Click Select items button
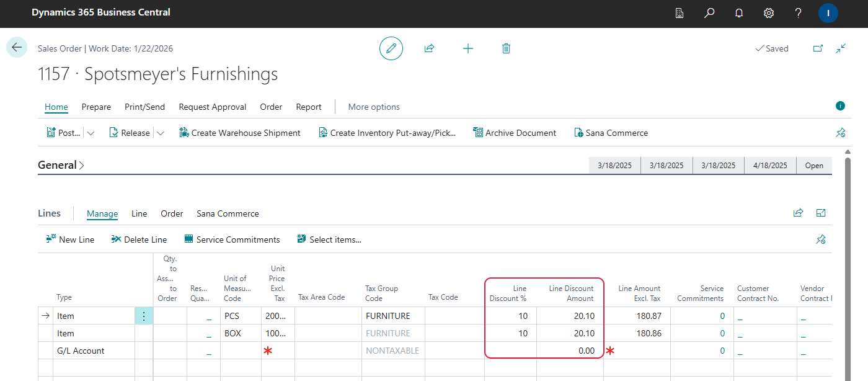The image size is (868, 381). click(329, 240)
